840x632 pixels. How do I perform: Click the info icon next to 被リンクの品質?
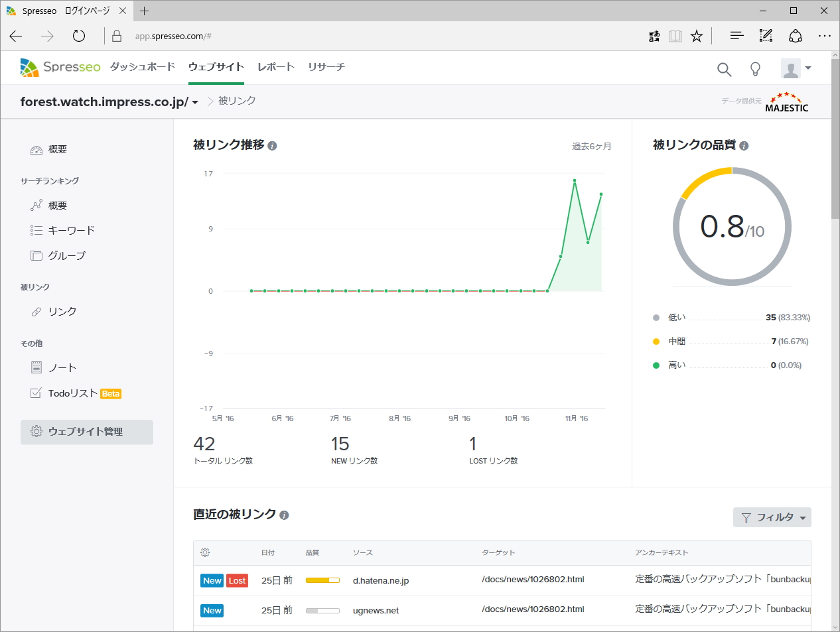pos(744,145)
